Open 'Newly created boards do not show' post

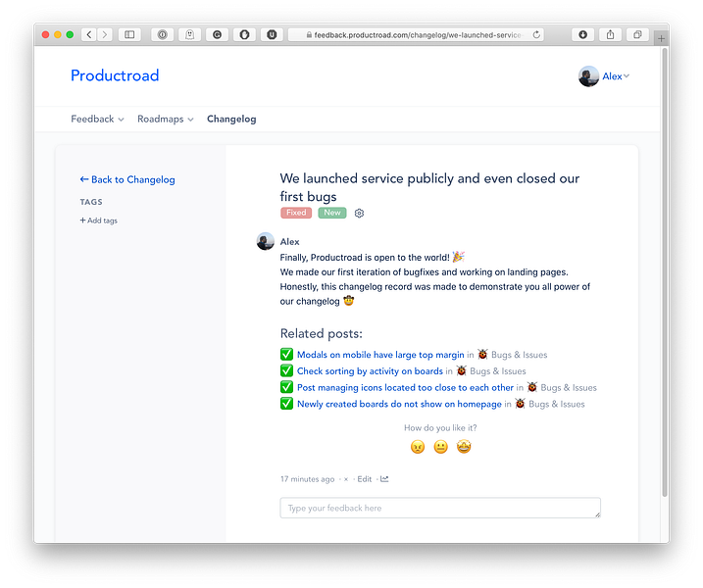coord(399,404)
